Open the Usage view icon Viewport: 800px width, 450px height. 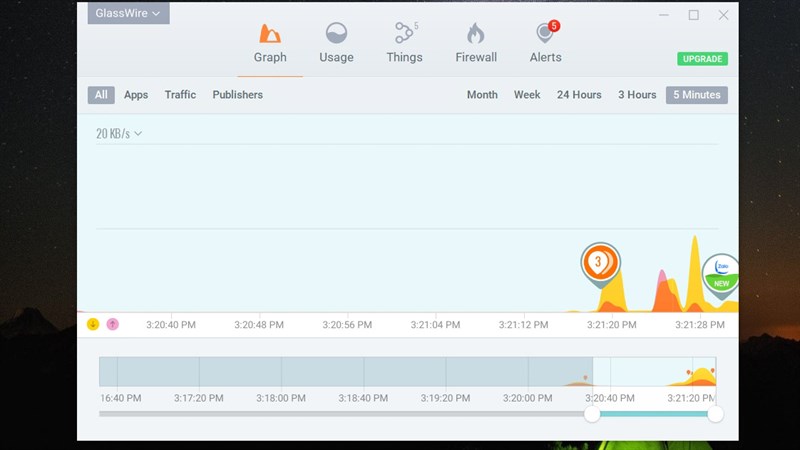pos(336,33)
